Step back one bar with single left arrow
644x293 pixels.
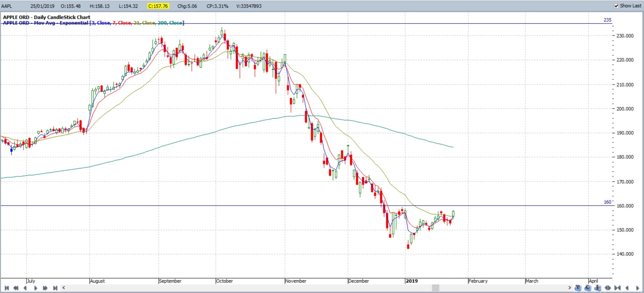click(x=25, y=288)
